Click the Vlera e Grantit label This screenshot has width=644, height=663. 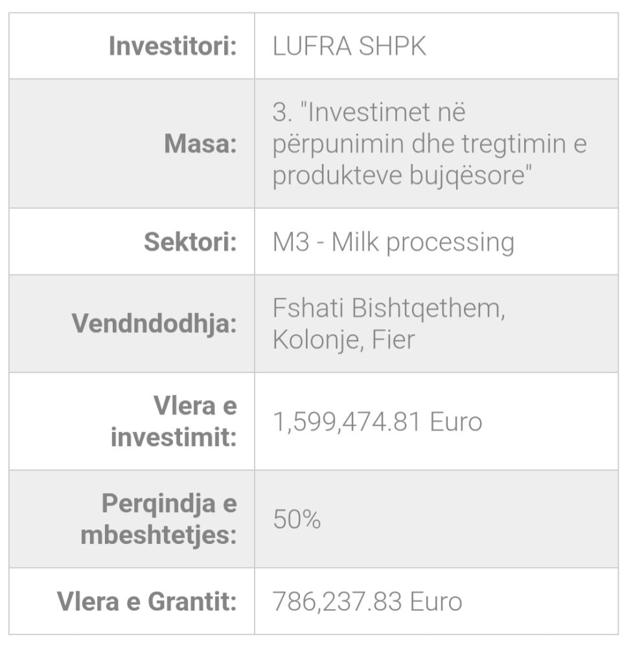tap(147, 601)
